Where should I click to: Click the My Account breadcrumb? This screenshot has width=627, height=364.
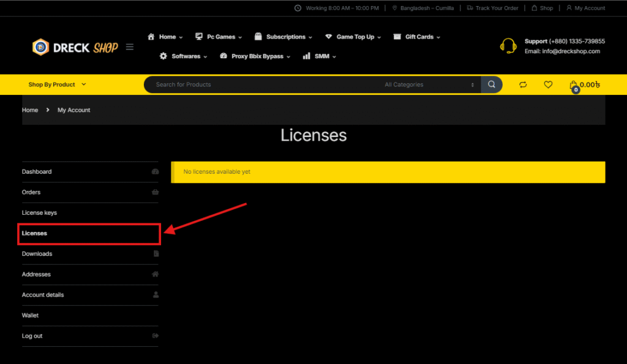[x=74, y=110]
